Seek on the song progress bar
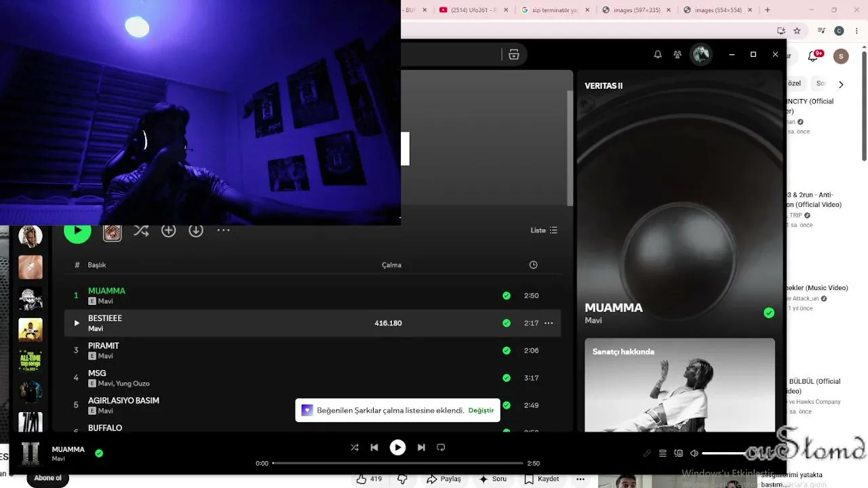The height and width of the screenshot is (488, 868). pyautogui.click(x=398, y=464)
